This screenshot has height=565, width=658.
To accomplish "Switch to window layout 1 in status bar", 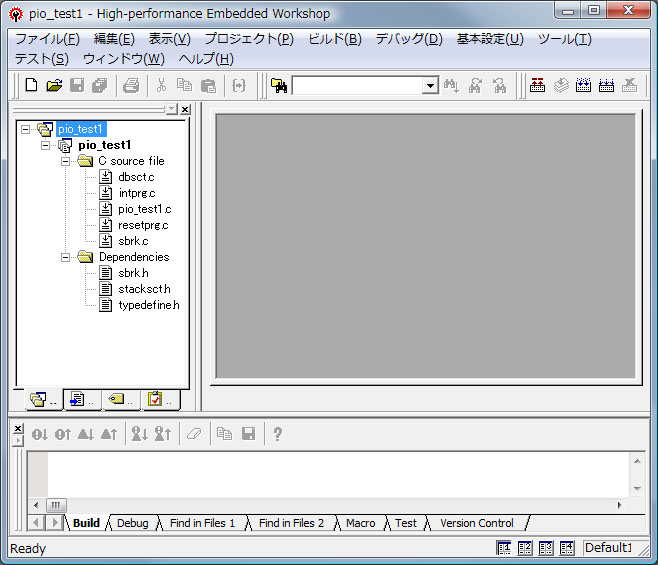I will 505,548.
